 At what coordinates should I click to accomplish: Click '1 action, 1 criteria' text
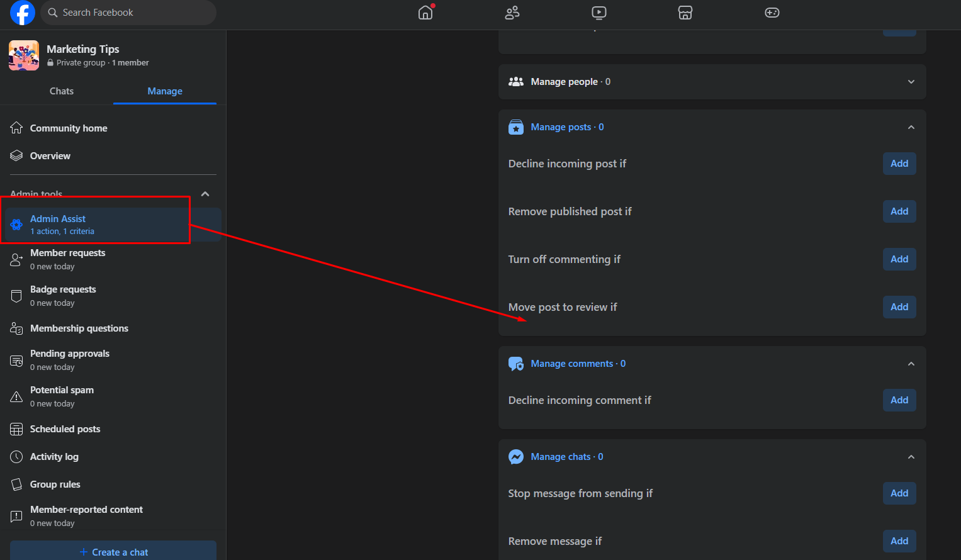[62, 232]
